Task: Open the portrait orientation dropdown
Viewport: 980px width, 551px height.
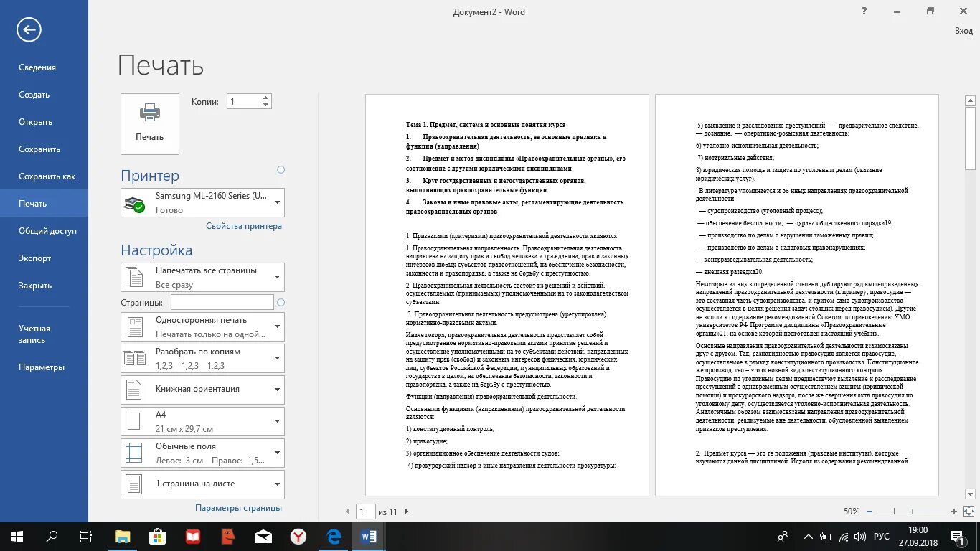Action: coord(203,390)
